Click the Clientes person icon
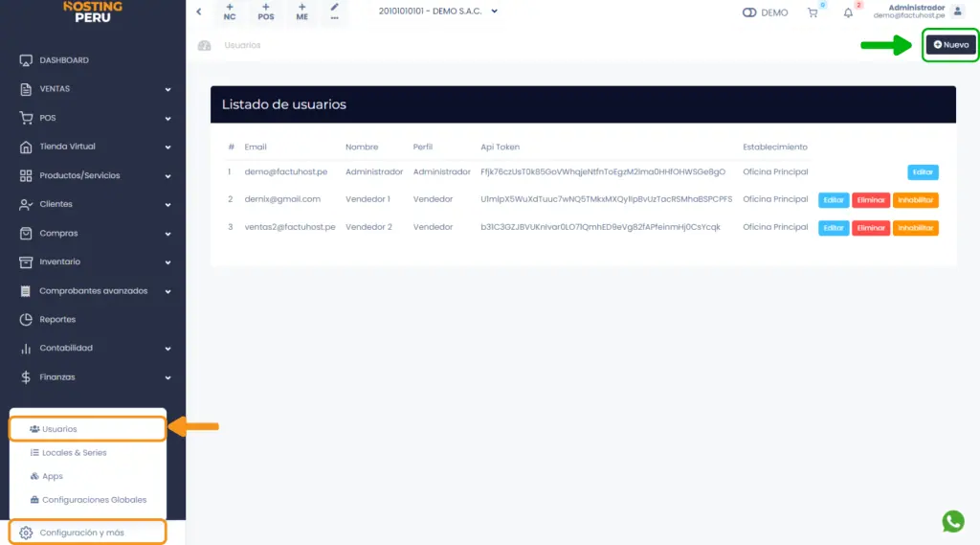The image size is (980, 545). click(26, 205)
